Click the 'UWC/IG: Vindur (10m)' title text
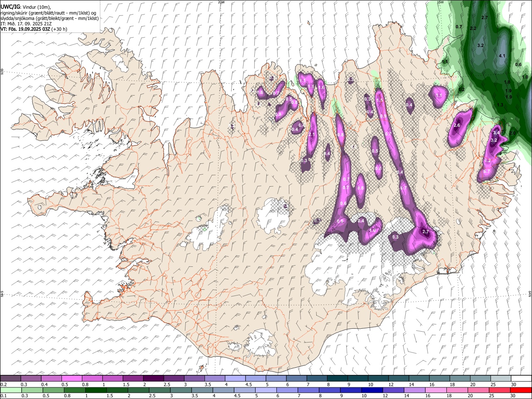The width and height of the screenshot is (532, 399). pyautogui.click(x=26, y=7)
